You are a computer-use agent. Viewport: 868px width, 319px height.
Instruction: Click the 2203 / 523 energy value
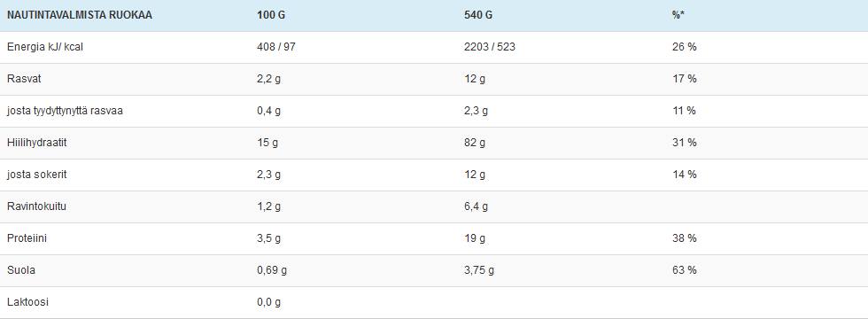pos(489,47)
